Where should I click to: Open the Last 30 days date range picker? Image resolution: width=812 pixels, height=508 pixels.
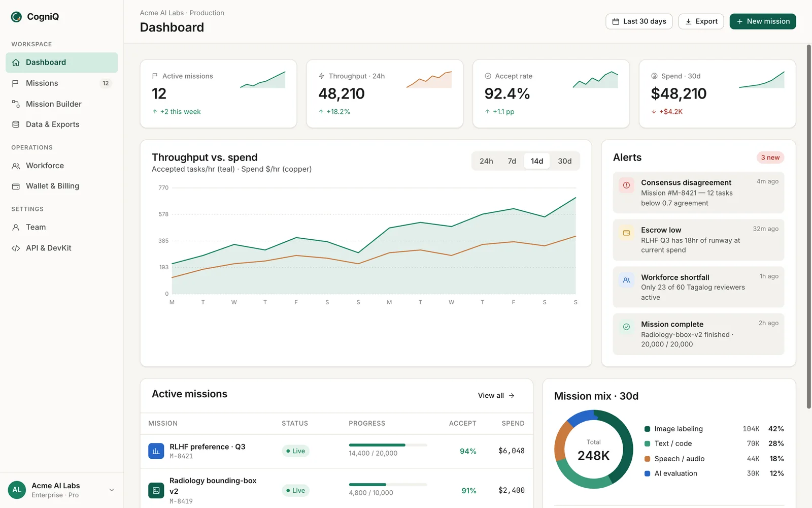[639, 21]
